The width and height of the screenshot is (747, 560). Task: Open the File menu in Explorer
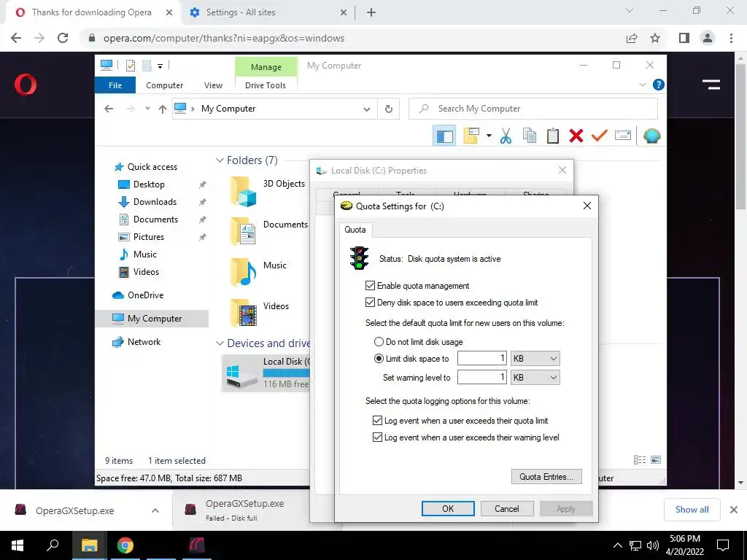pos(115,85)
